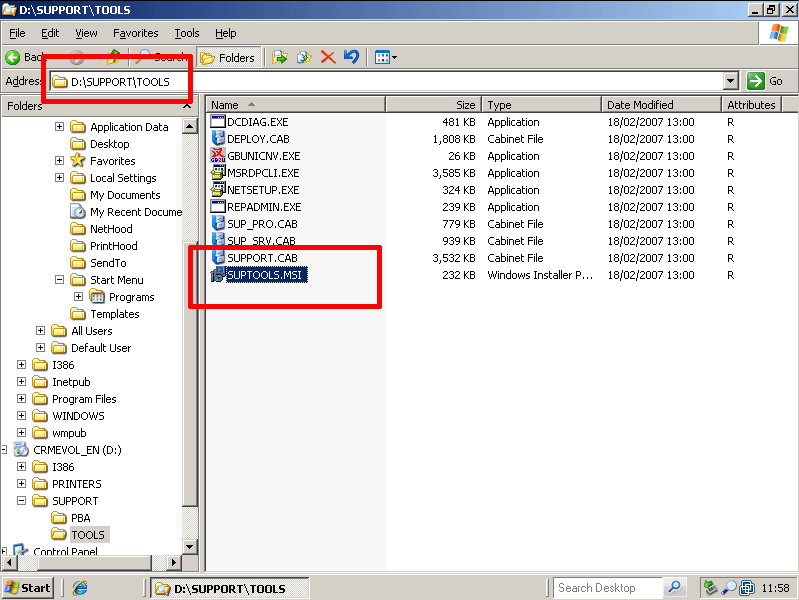
Task: Sort by Type column header
Action: coord(542,105)
